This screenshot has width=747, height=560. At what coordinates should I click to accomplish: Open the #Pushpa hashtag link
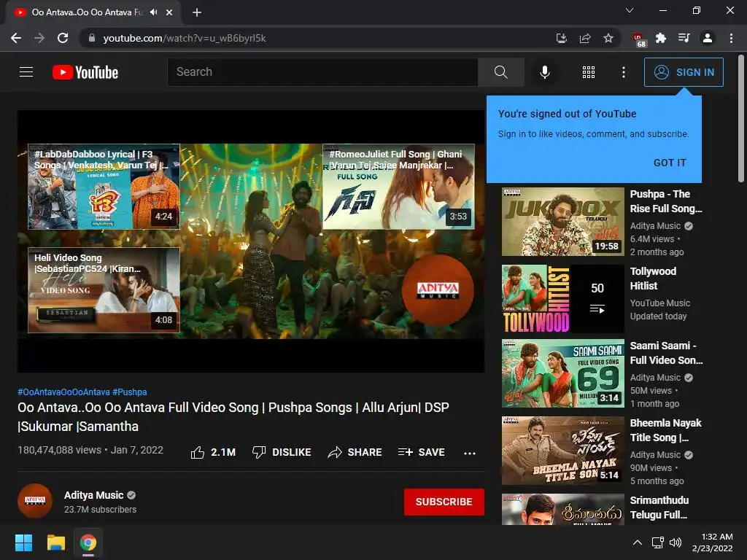tap(130, 392)
